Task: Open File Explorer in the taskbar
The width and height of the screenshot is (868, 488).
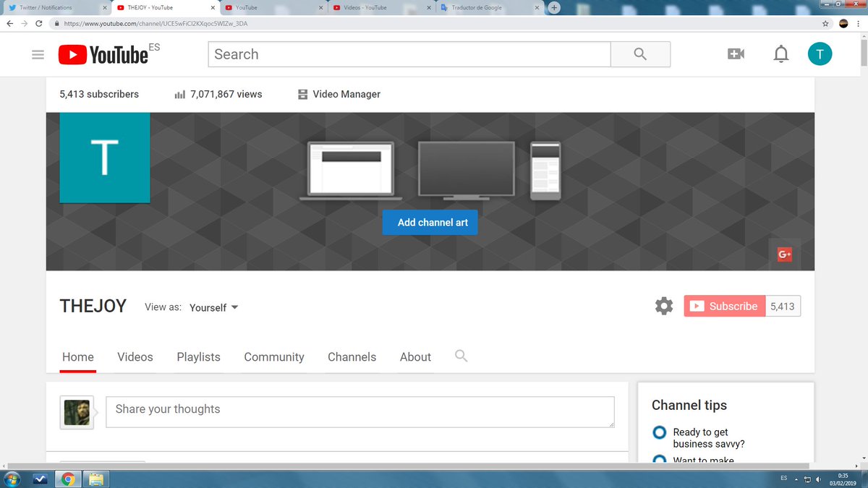Action: pos(95,479)
